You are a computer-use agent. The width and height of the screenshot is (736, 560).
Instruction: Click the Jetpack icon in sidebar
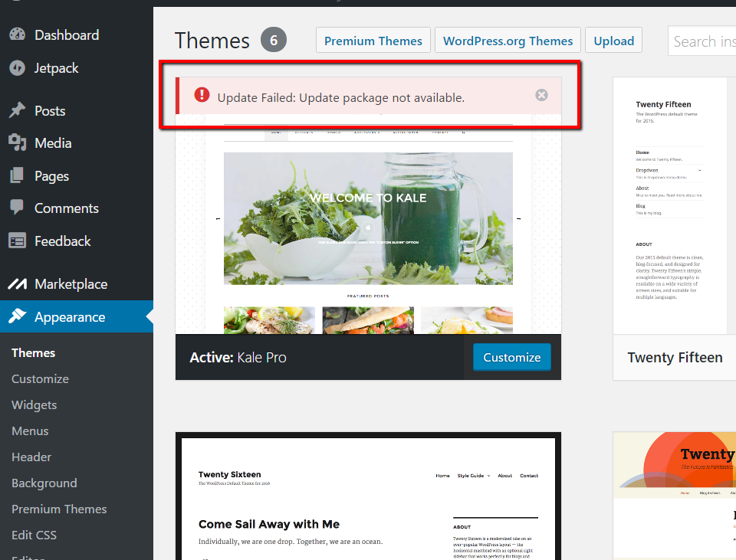click(18, 68)
